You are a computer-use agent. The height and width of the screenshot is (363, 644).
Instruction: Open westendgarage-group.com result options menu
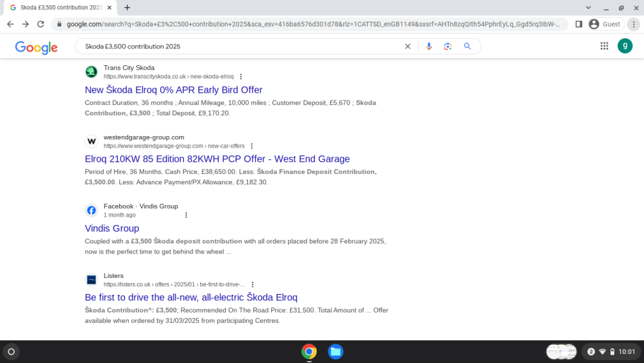click(x=252, y=146)
